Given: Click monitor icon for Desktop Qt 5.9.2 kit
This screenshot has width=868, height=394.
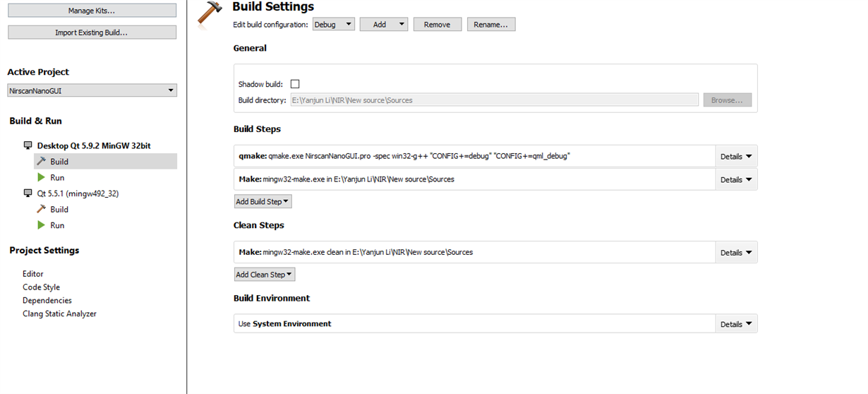Looking at the screenshot, I should click(28, 145).
